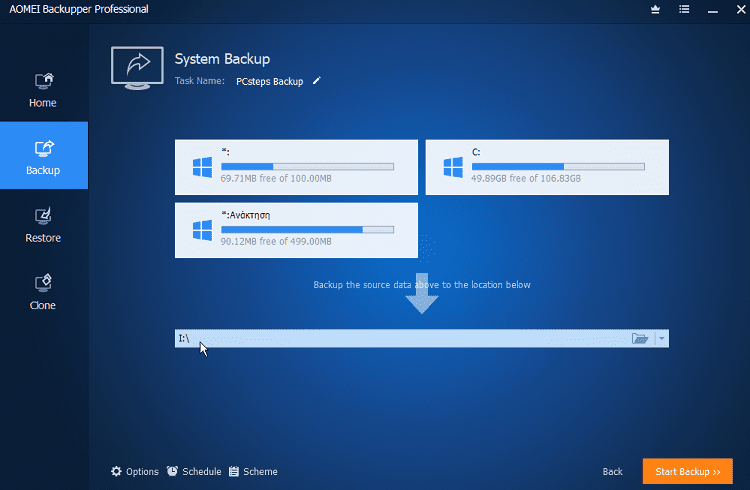Expand destination path dropdown arrow
Image resolution: width=750 pixels, height=490 pixels.
[662, 338]
